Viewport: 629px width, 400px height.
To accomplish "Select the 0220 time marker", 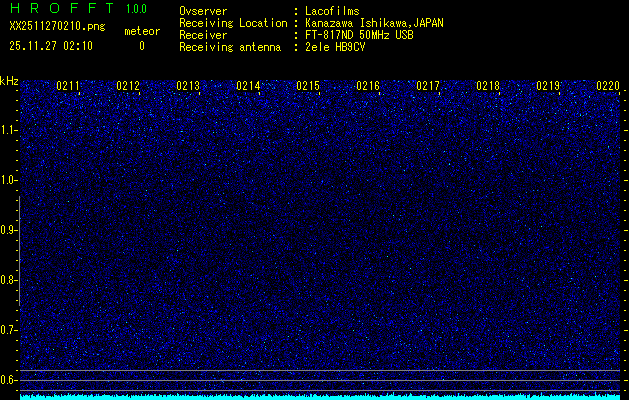I will point(608,86).
